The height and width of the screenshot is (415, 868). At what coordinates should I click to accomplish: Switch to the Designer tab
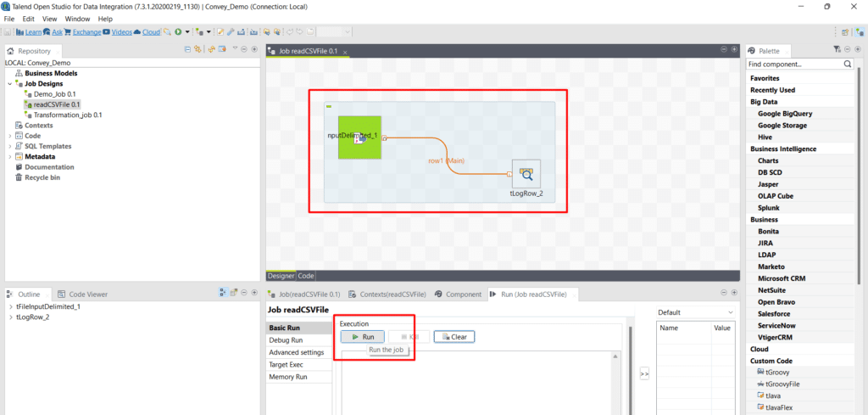281,275
